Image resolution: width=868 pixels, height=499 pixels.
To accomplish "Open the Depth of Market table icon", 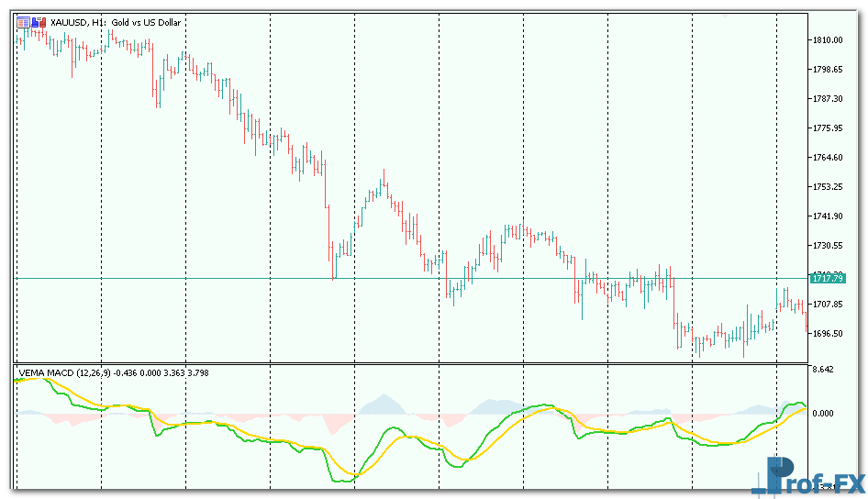I will (23, 22).
